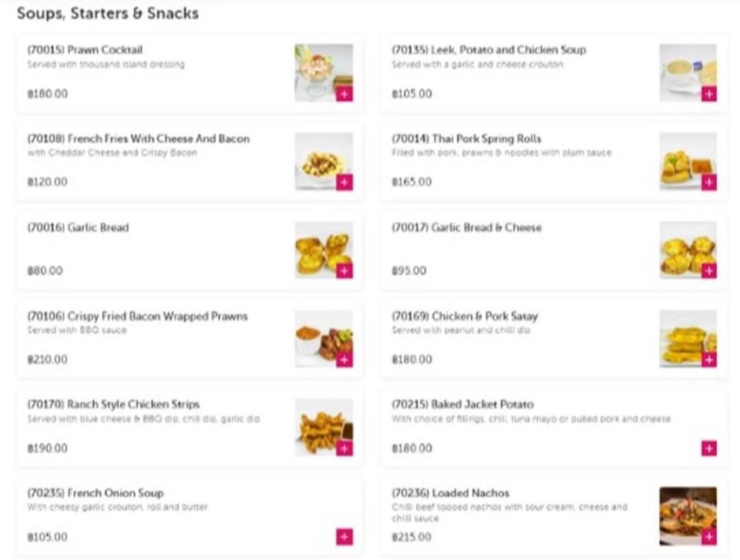
Task: Add Chicken & Pork Satay plus icon
Action: [x=709, y=360]
